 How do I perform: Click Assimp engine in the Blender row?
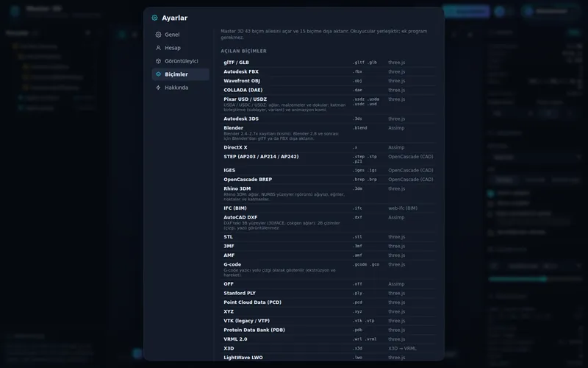(x=396, y=128)
